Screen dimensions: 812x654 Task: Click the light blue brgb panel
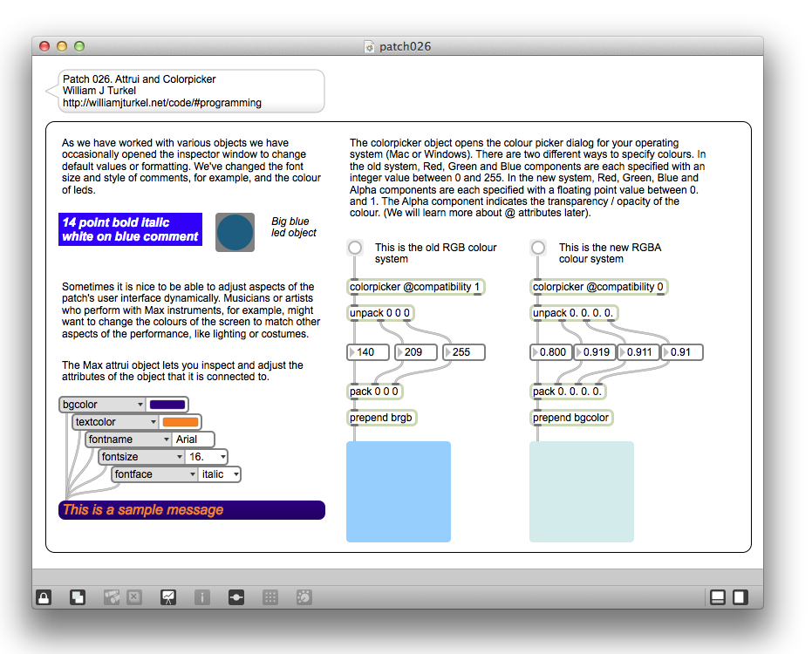(x=399, y=492)
